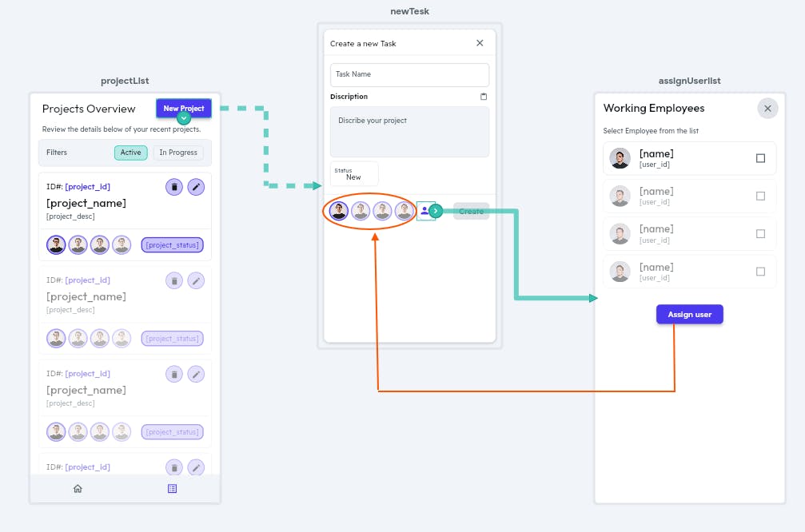Close the Working Employees panel
This screenshot has height=532, width=805.
(767, 109)
